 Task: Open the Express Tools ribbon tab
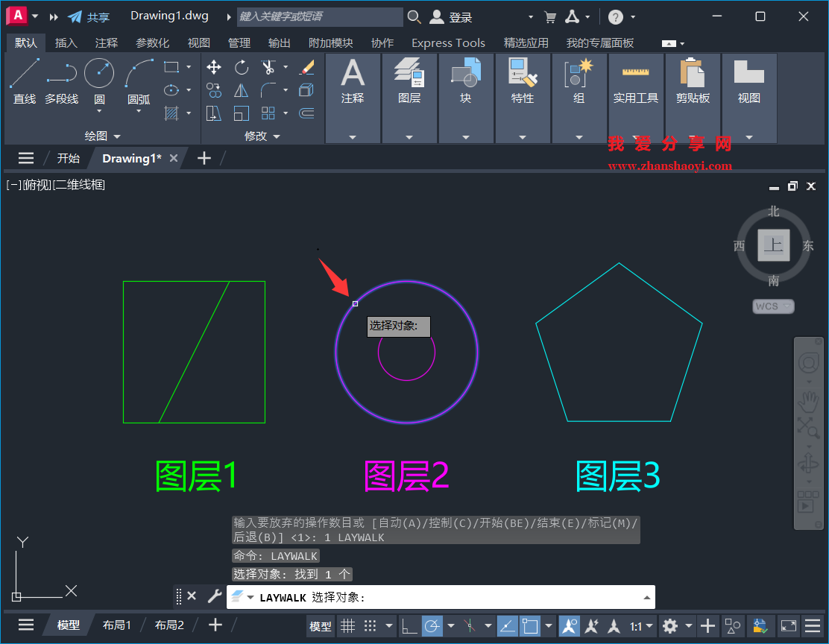click(448, 42)
